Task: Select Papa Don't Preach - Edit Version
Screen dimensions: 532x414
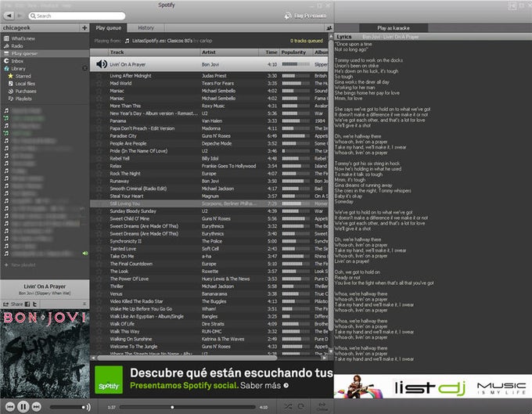Action: (x=142, y=128)
